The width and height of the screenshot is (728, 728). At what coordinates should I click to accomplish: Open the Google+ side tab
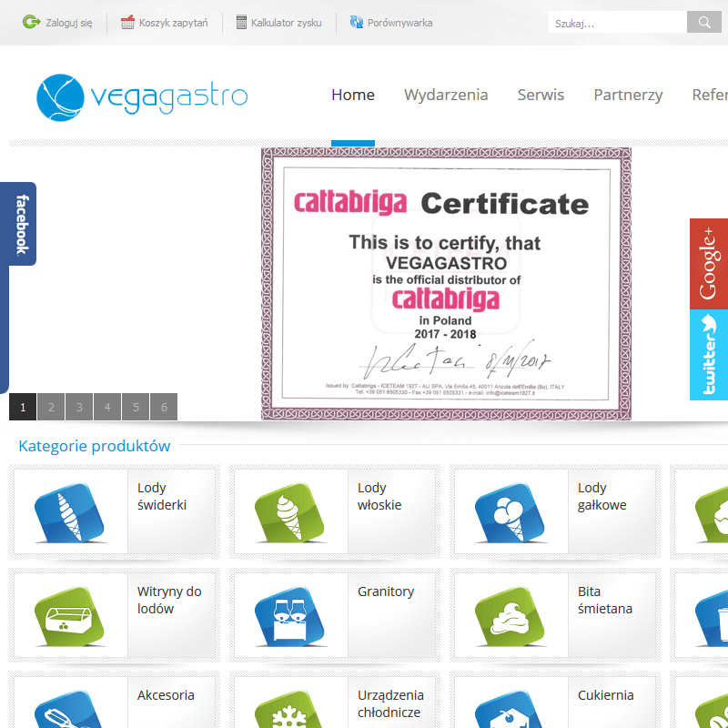click(x=709, y=264)
